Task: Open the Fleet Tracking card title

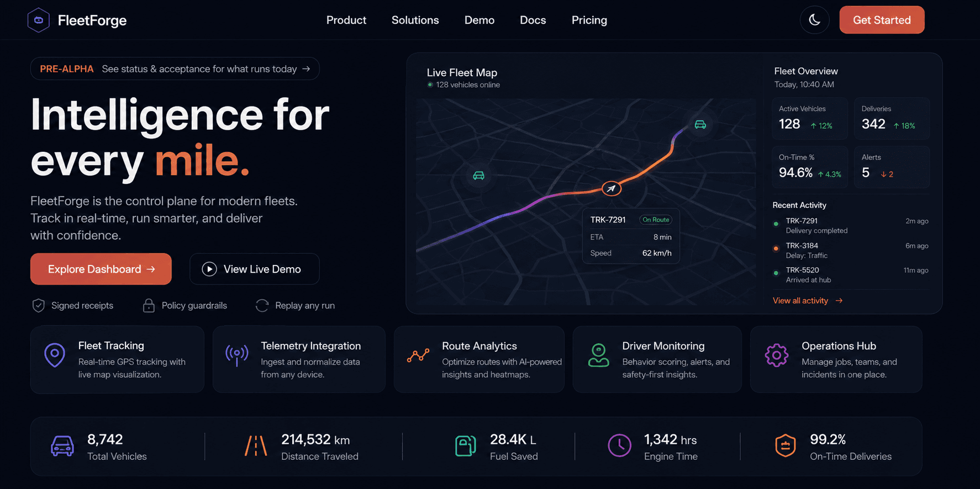Action: coord(111,346)
